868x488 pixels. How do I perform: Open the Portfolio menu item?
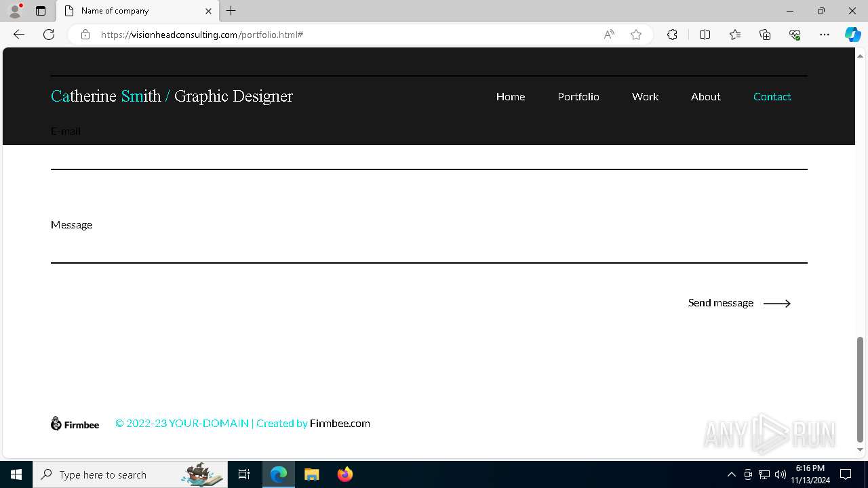[x=578, y=97]
